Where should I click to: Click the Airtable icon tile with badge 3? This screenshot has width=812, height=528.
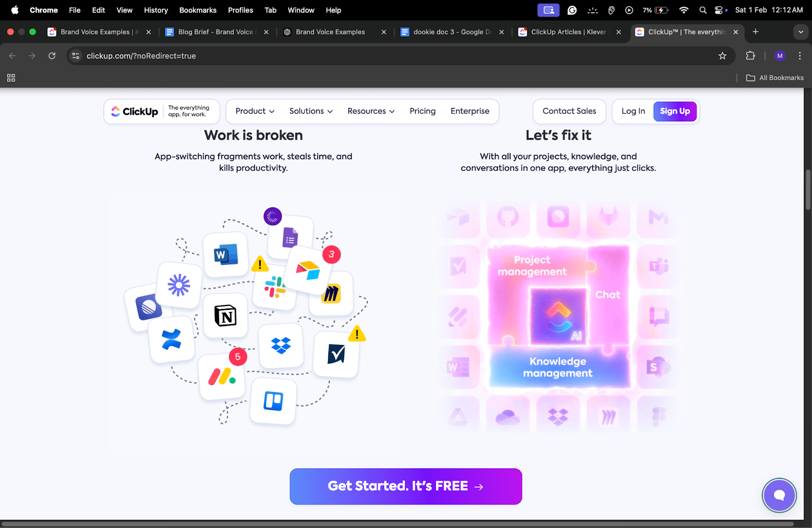[309, 270]
